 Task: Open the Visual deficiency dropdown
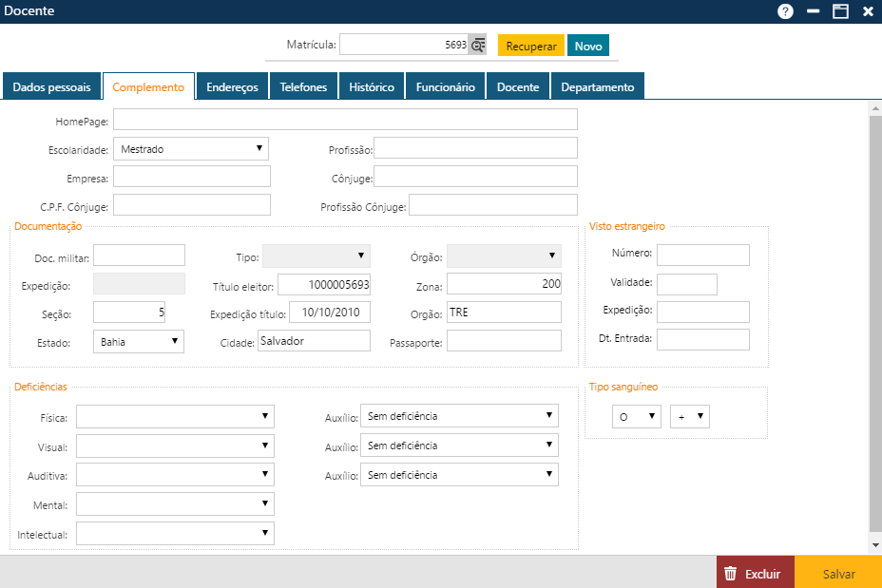264,445
